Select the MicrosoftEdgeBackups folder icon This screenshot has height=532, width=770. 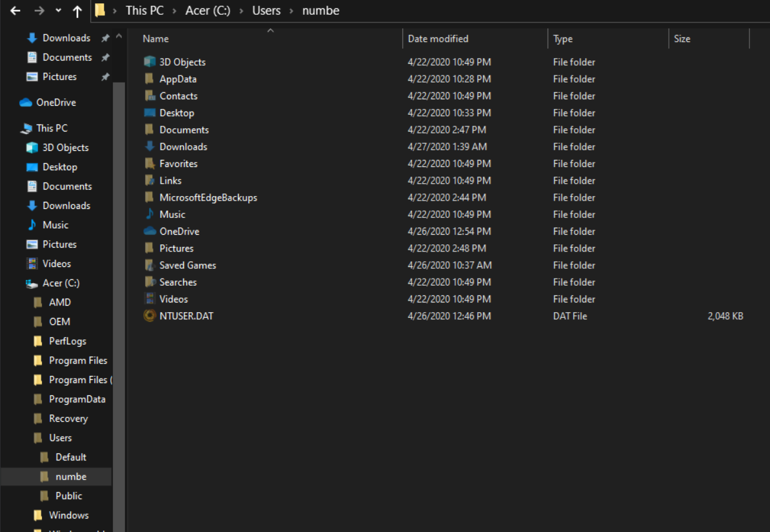149,197
